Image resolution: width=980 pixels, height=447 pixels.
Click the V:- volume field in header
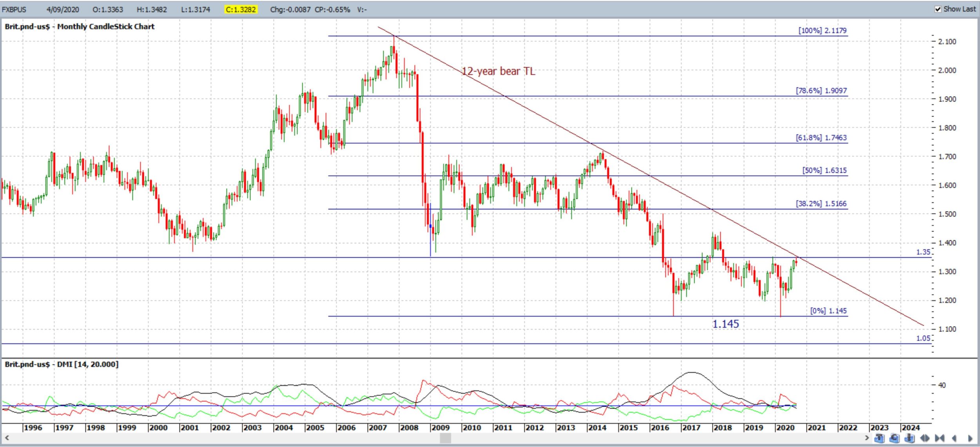pos(362,9)
